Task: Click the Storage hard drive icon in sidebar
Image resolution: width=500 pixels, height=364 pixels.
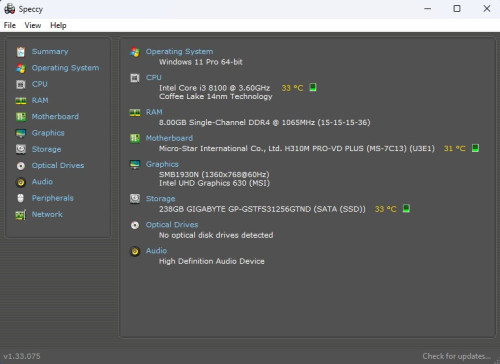Action: (21, 149)
